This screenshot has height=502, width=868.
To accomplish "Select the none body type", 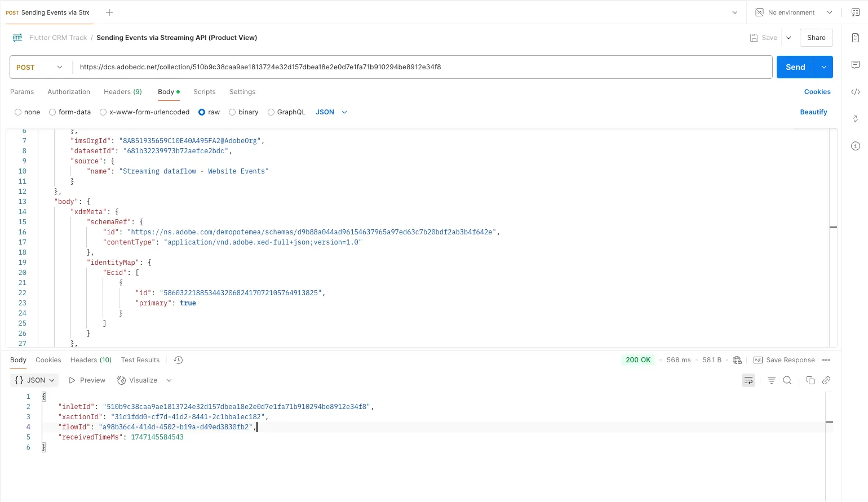I will point(18,112).
